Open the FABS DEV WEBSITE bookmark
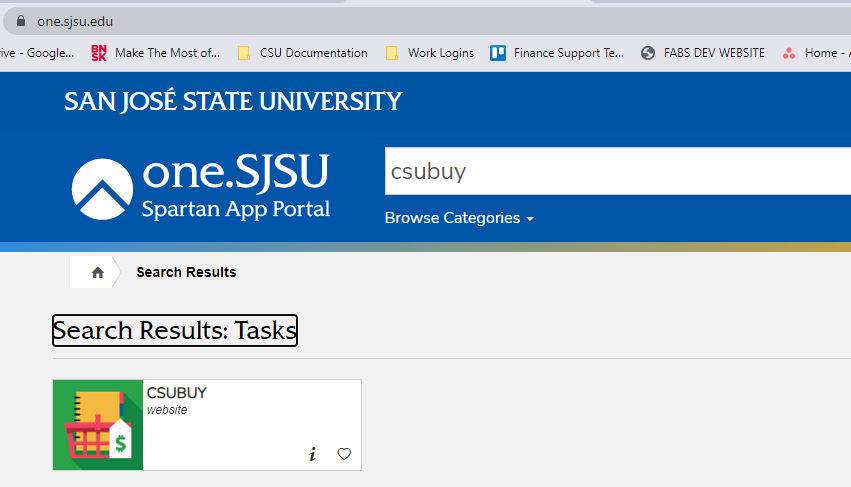Screen dimensions: 851x487 (703, 53)
